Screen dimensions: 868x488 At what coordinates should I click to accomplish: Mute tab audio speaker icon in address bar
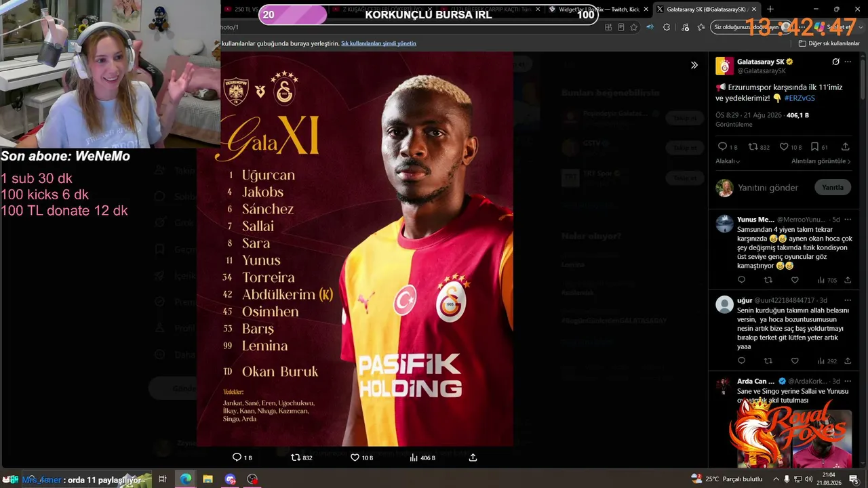coord(650,27)
